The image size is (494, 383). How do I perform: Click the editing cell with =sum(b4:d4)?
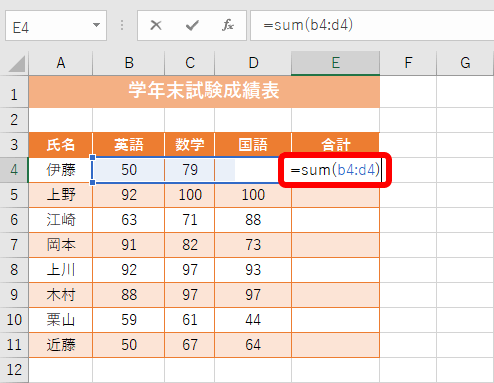pos(335,170)
